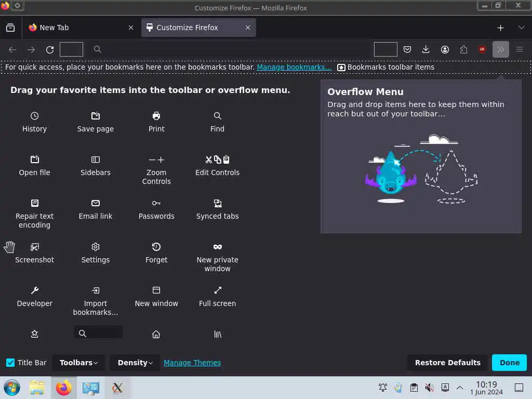Choose the Full screen item
532x399 pixels.
pos(217,297)
